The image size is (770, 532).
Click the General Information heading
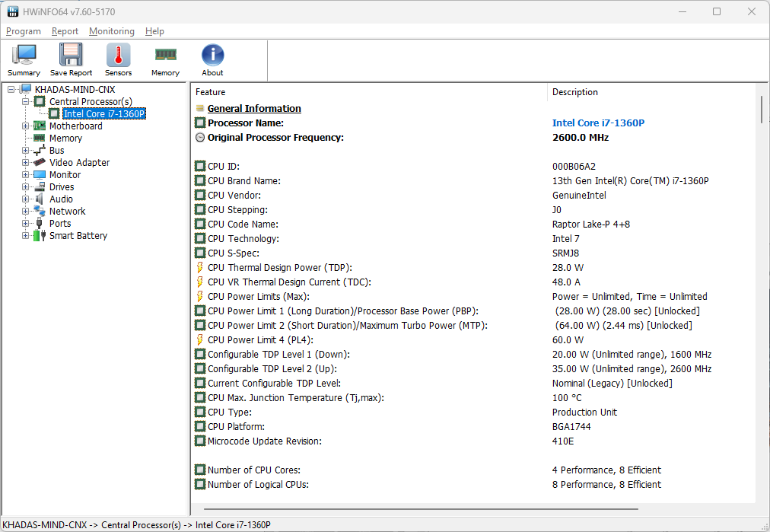click(x=254, y=109)
